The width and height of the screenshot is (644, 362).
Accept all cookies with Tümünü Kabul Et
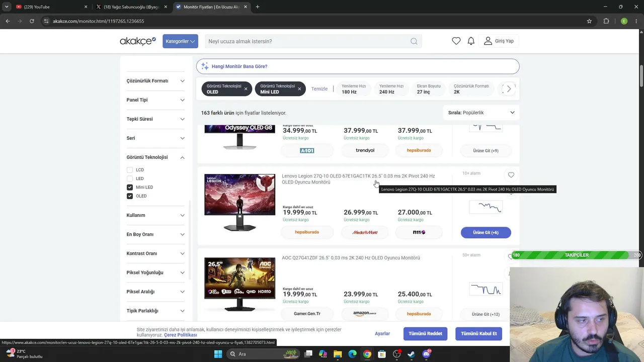click(478, 333)
